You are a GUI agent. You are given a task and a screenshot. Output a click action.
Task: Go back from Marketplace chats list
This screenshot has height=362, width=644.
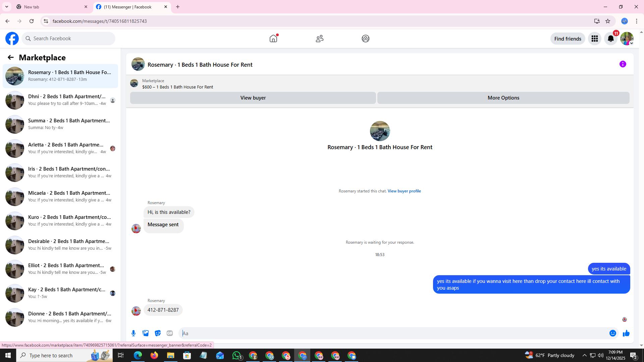coord(11,58)
